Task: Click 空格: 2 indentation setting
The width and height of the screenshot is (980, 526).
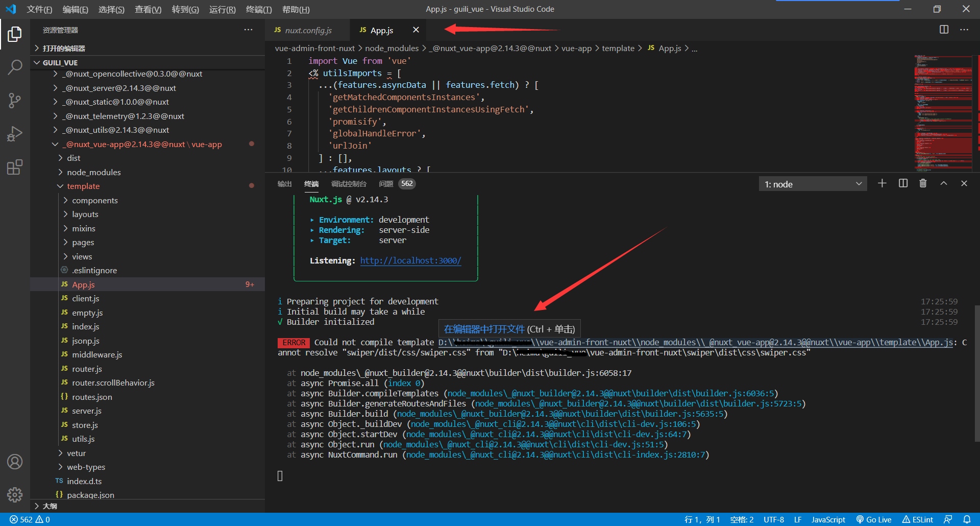Action: [x=742, y=519]
